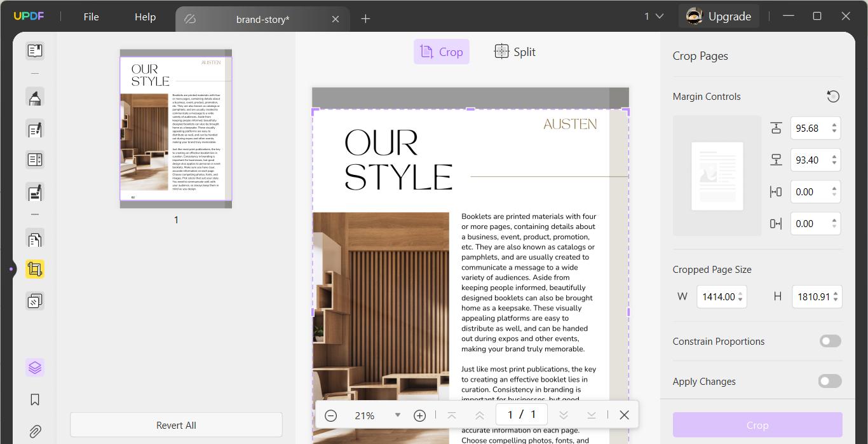Image resolution: width=868 pixels, height=444 pixels.
Task: Open the zoom percentage dropdown
Action: pos(398,415)
